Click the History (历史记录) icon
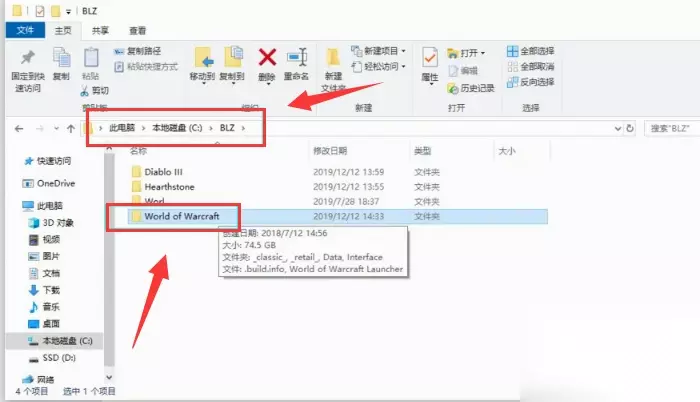The image size is (700, 402). point(453,88)
